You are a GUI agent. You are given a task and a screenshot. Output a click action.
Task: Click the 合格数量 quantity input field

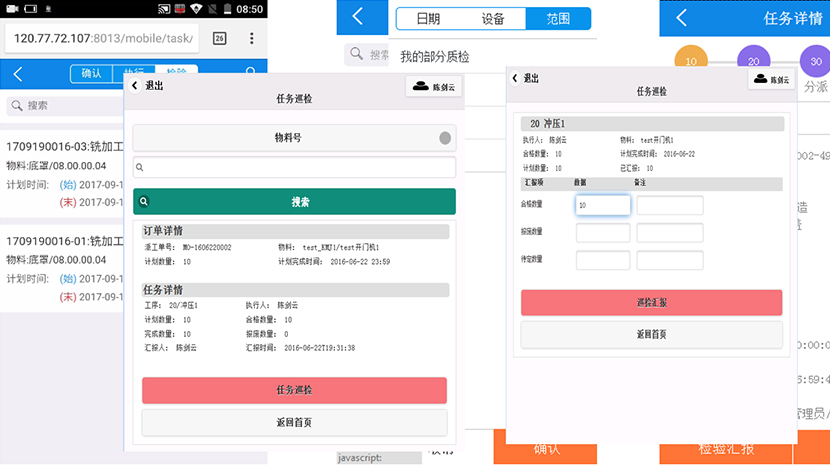[602, 205]
